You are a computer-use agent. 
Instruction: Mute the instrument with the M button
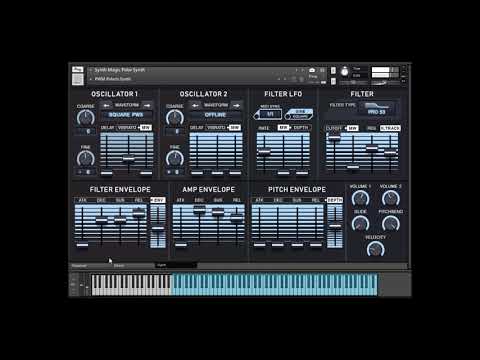[333, 81]
